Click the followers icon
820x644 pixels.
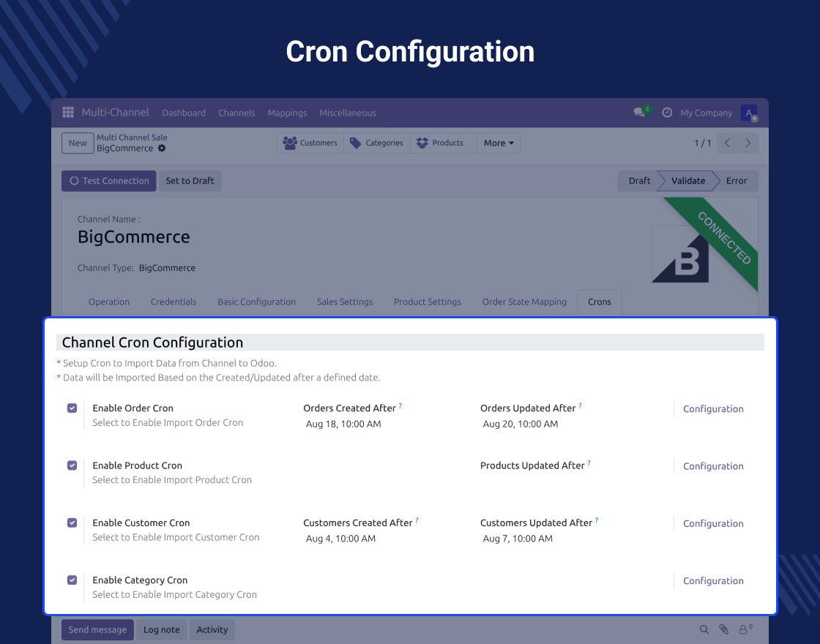[745, 629]
